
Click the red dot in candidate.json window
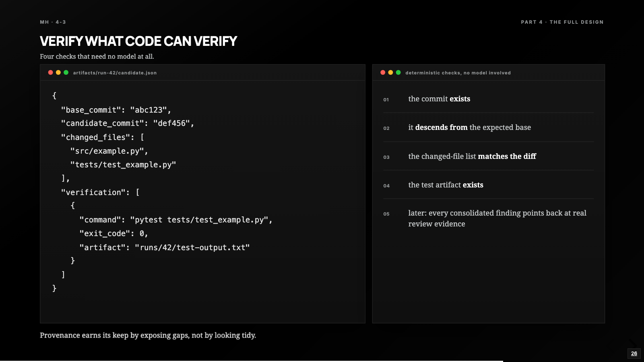coord(51,72)
